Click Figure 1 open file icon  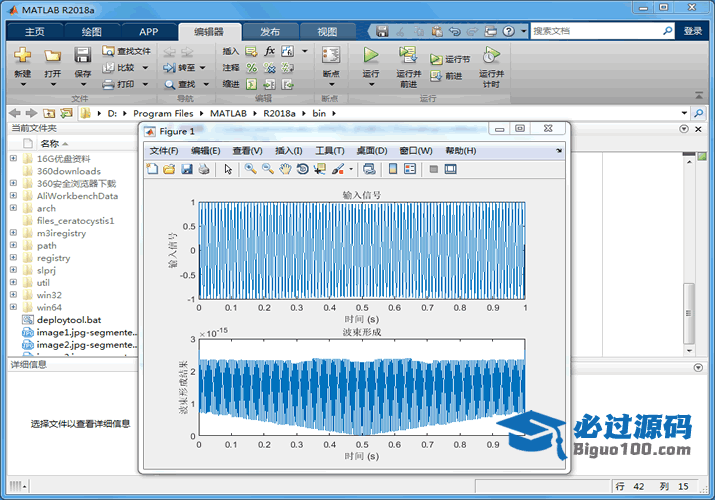(x=169, y=169)
